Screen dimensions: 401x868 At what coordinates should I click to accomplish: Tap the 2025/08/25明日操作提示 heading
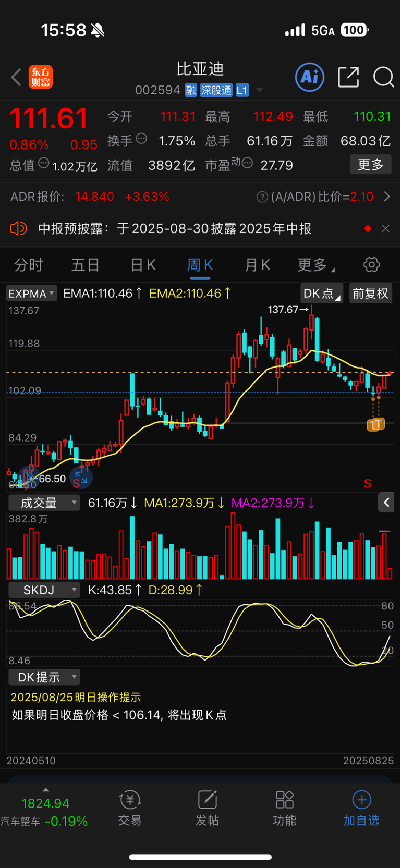point(76,698)
